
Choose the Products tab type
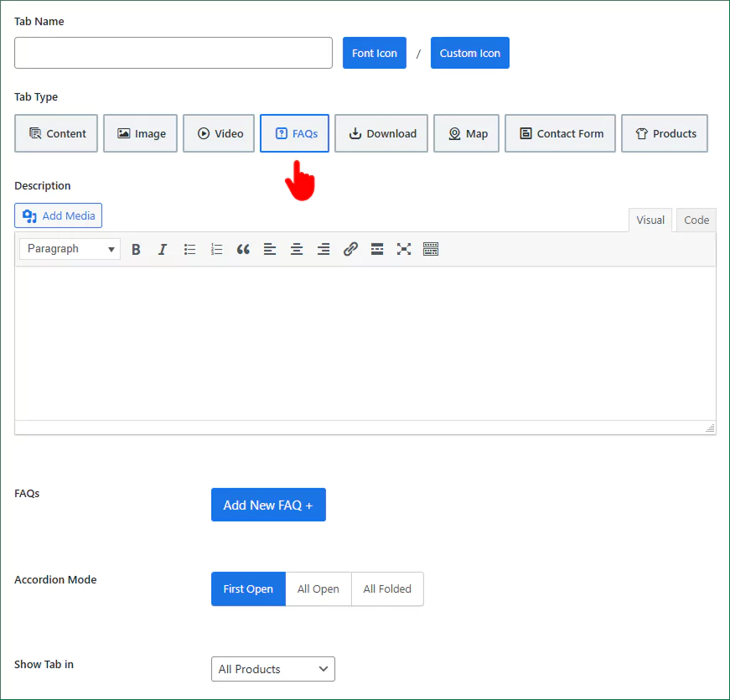point(665,133)
